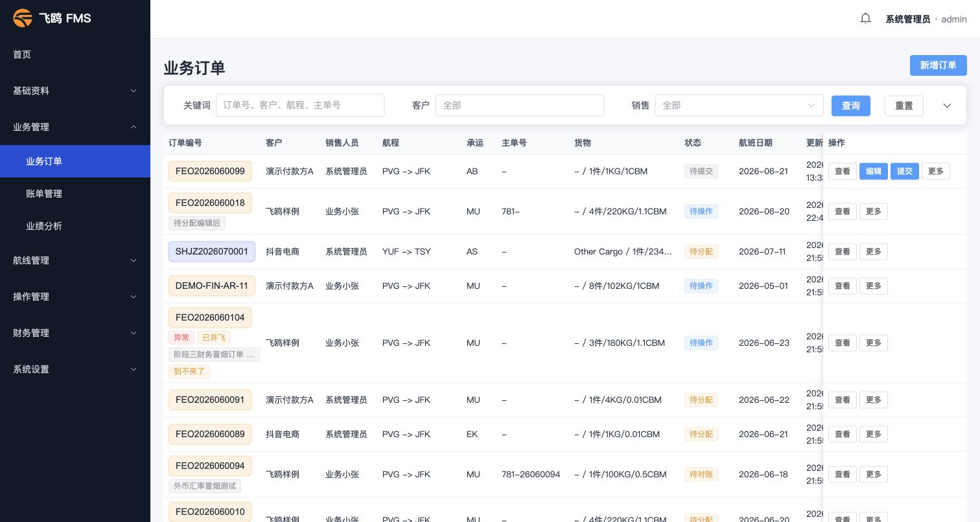The width and height of the screenshot is (980, 522).
Task: Open order number FEO2026060018
Action: (210, 203)
